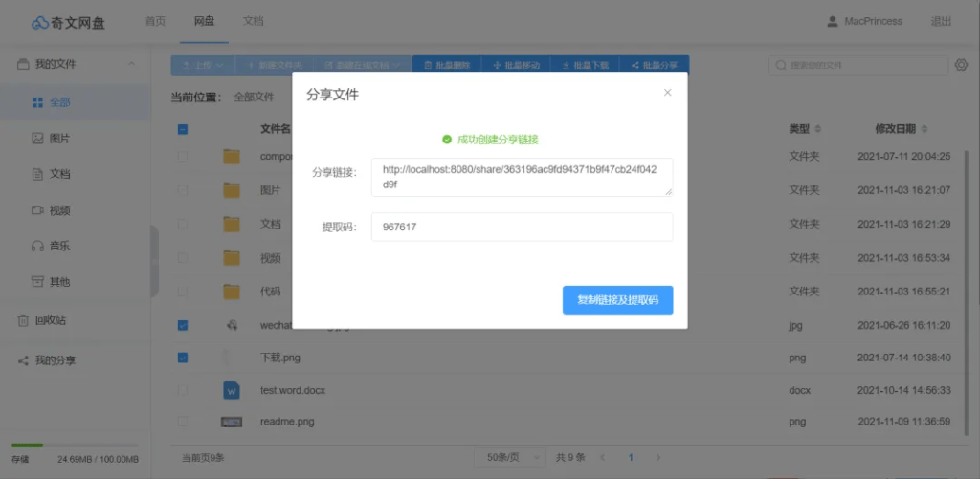Screen dimensions: 980x479
Task: Click the 新建文件夹 button
Action: [275, 65]
